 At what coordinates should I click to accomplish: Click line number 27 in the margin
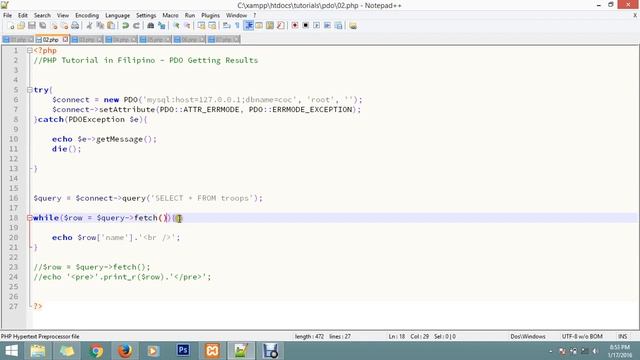point(13,306)
